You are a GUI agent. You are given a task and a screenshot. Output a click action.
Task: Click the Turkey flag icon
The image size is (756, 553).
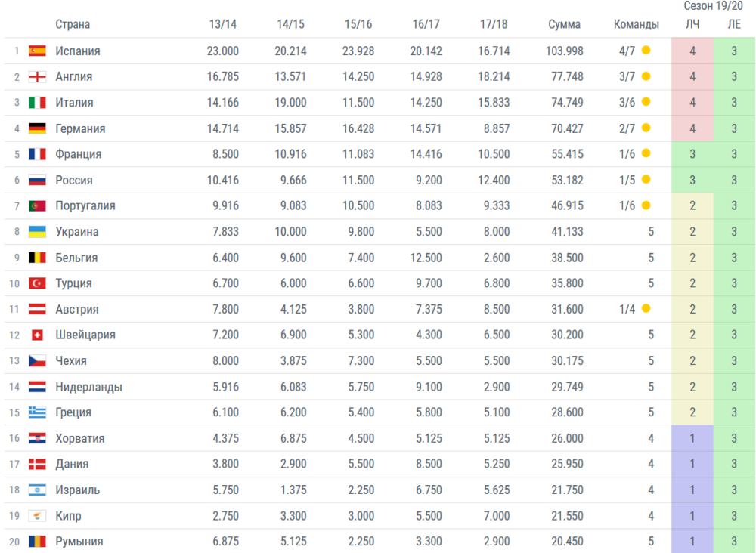coord(37,283)
